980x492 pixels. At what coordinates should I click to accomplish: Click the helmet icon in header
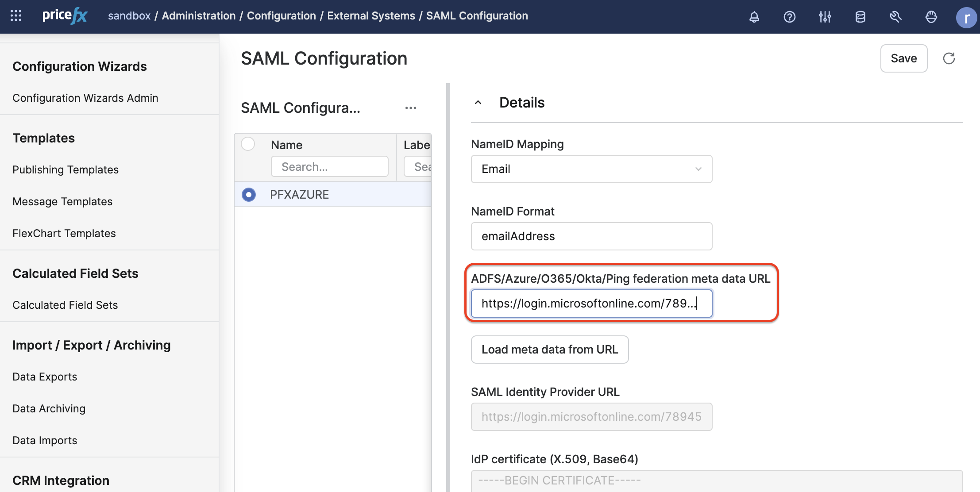tap(931, 17)
